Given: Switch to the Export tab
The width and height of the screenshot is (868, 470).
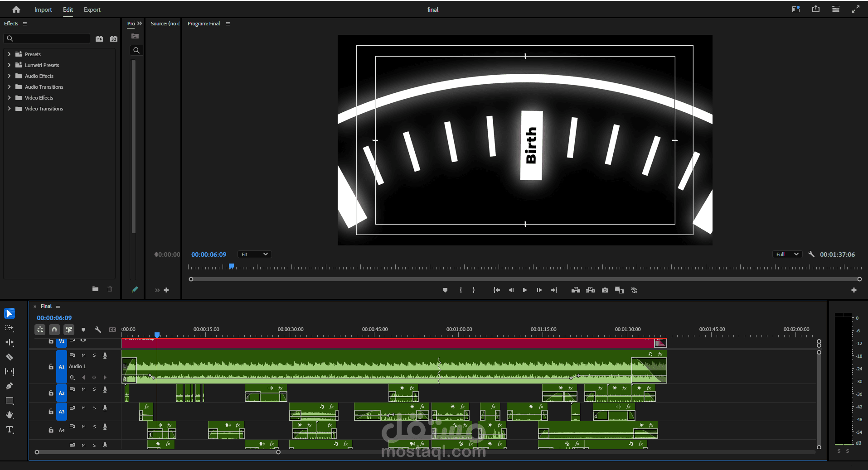Looking at the screenshot, I should pyautogui.click(x=92, y=10).
